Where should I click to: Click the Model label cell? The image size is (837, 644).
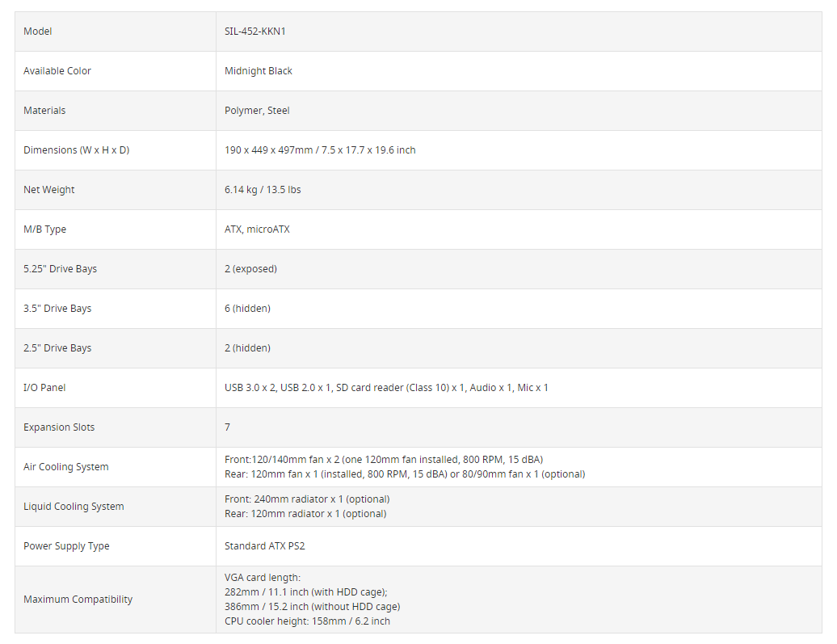coord(38,32)
